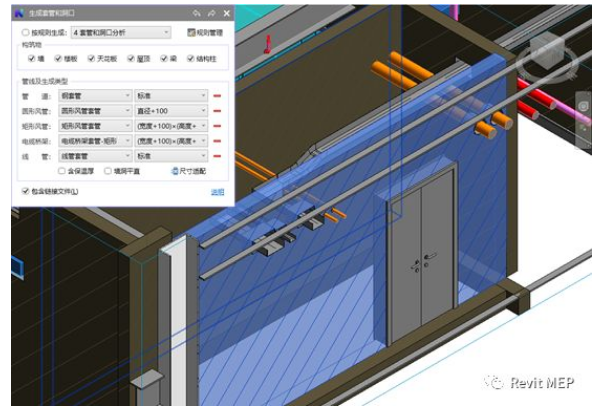Select the 按规则生成 radio button
The image size is (601, 410).
tap(25, 33)
